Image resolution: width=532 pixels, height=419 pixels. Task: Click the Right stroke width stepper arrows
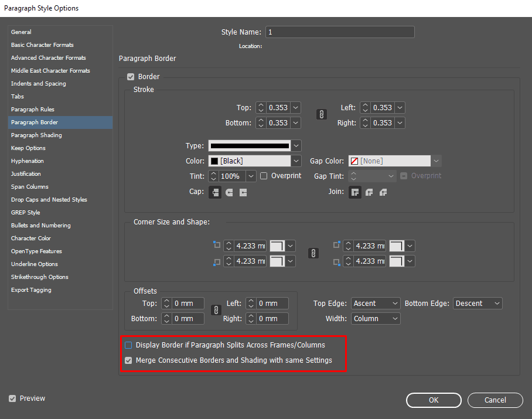(365, 123)
